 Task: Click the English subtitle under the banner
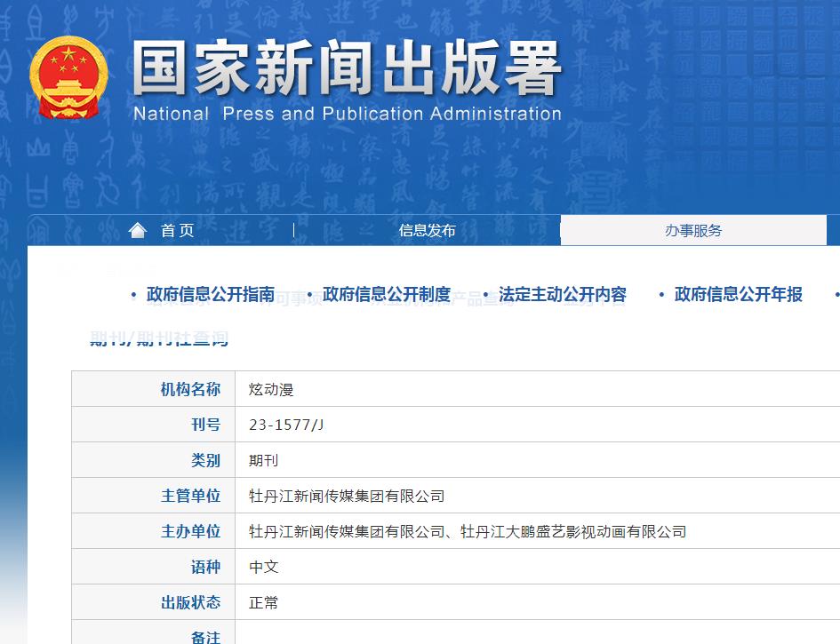point(346,114)
